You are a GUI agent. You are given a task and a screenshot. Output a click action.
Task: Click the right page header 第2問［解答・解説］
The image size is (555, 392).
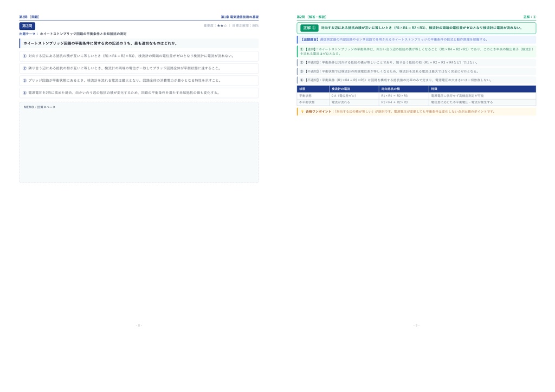(x=312, y=17)
